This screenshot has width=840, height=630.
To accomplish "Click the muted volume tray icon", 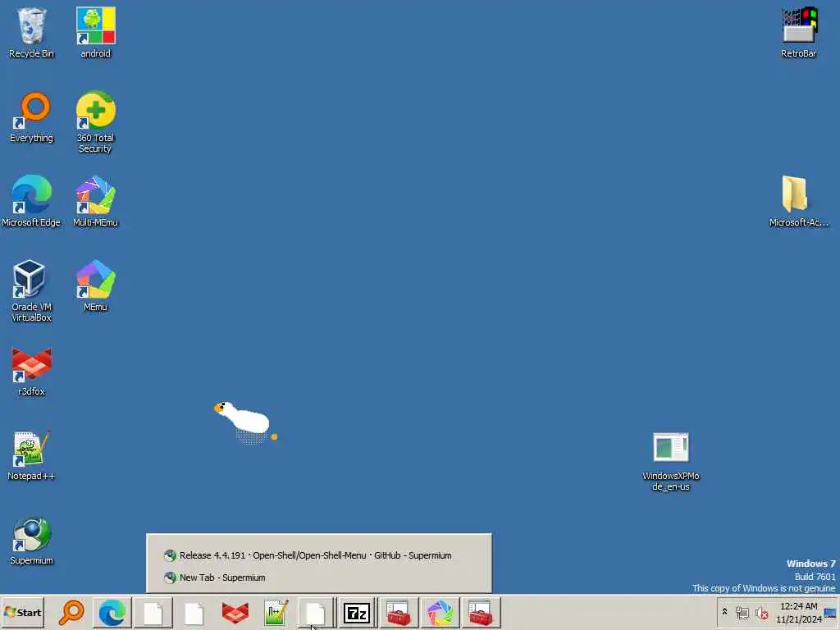I will pos(761,612).
